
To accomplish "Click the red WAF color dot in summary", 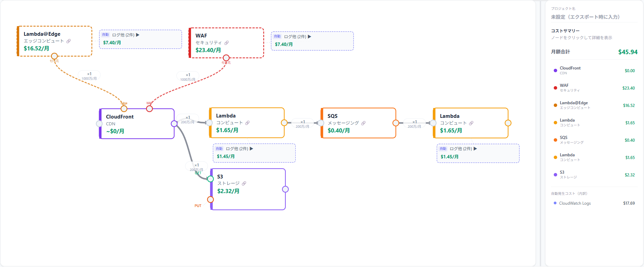I will (x=555, y=88).
